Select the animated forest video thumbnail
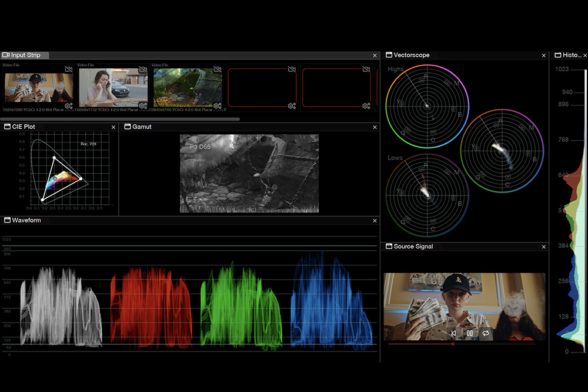Screen dimensions: 588x392 click(188, 88)
